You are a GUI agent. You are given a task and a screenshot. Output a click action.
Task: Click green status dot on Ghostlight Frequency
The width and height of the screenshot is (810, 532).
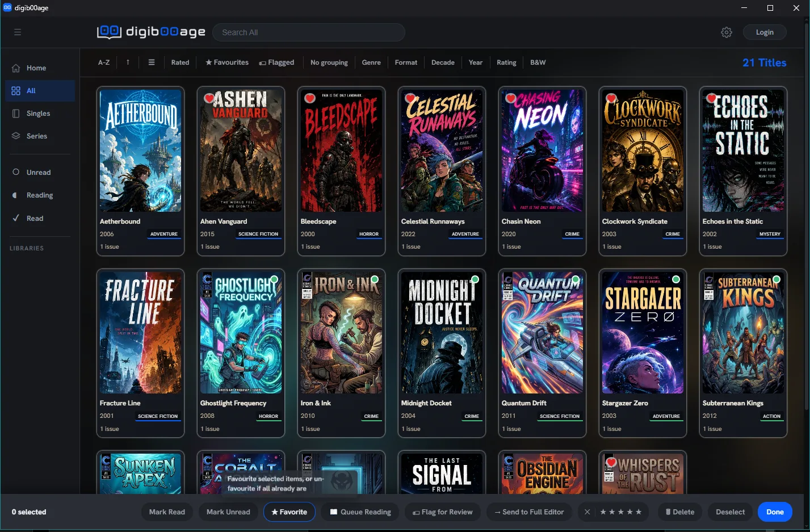pyautogui.click(x=274, y=279)
